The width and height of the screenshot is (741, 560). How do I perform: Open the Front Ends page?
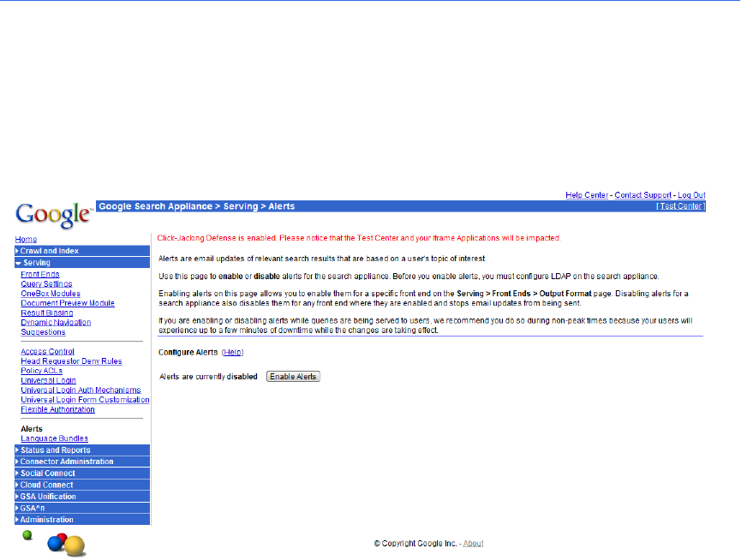[x=40, y=274]
